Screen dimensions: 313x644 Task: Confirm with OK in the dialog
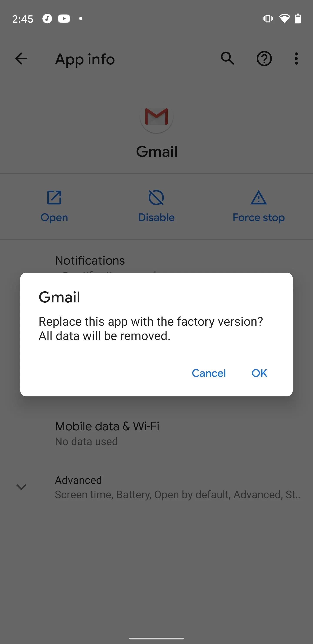[259, 373]
